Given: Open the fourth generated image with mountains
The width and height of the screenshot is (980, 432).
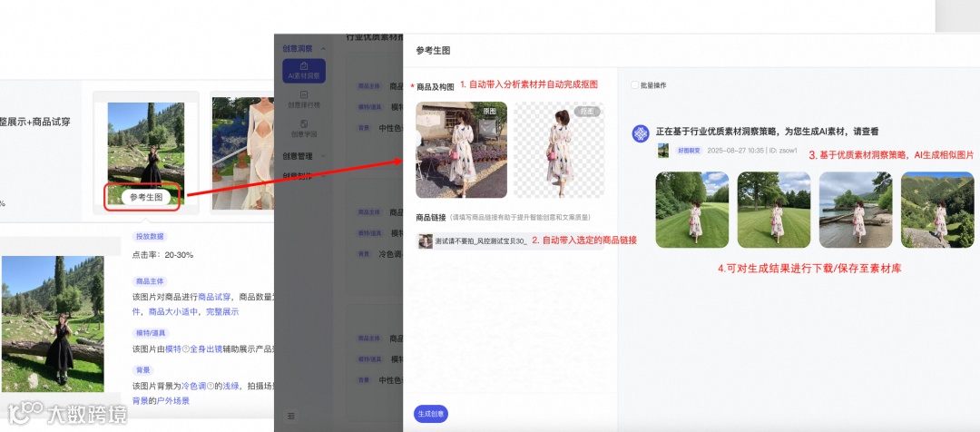Looking at the screenshot, I should 937,210.
